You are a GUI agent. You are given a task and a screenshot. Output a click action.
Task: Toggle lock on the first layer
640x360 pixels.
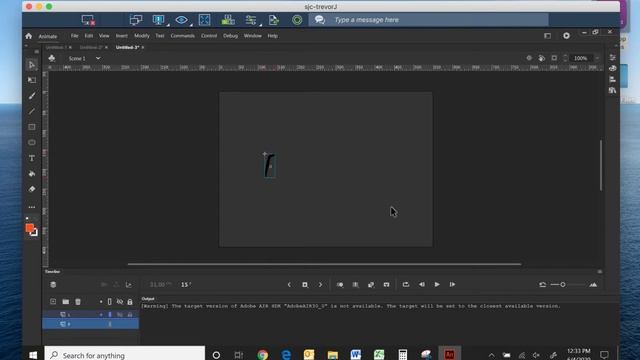tap(130, 315)
